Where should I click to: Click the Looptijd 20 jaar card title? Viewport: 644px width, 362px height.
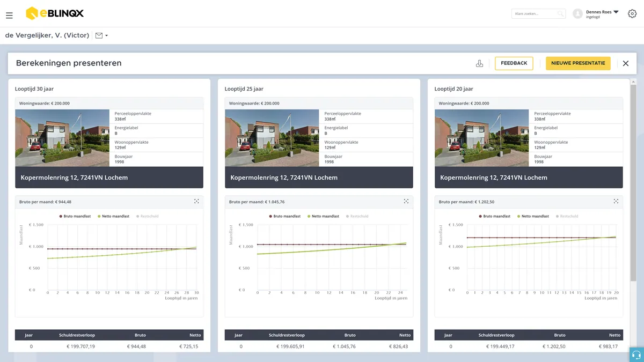coord(454,89)
